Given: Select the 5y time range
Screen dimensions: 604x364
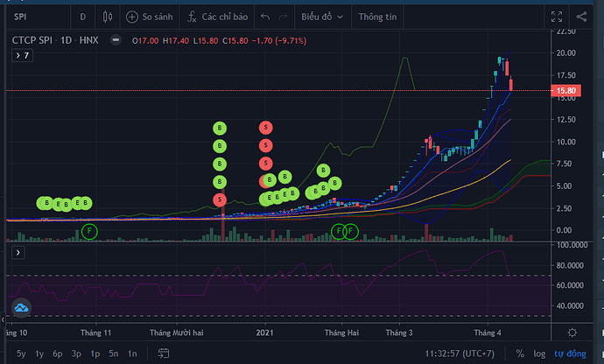Looking at the screenshot, I should (x=21, y=353).
